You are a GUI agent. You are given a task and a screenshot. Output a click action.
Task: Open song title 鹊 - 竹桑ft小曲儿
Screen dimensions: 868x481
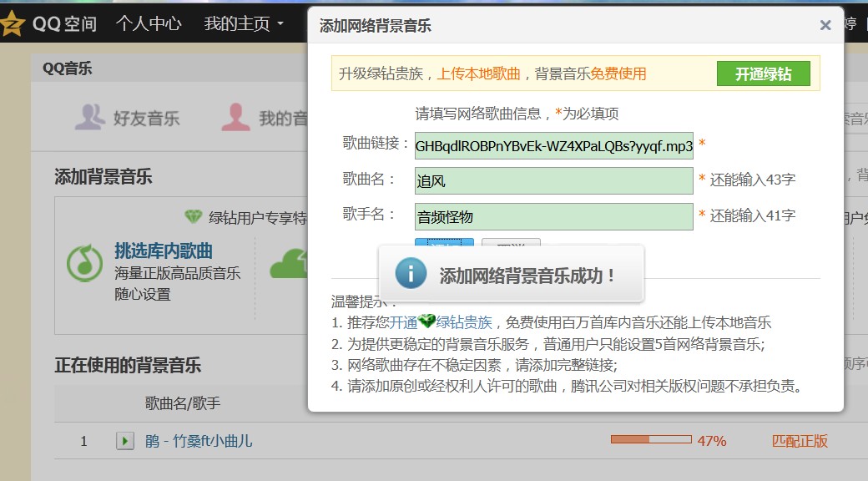(199, 441)
